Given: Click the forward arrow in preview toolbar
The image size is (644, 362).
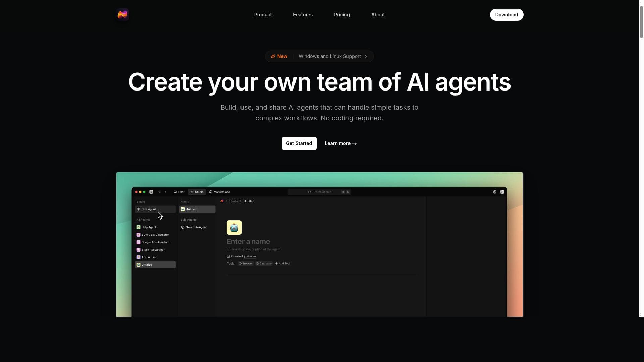Looking at the screenshot, I should point(165,192).
